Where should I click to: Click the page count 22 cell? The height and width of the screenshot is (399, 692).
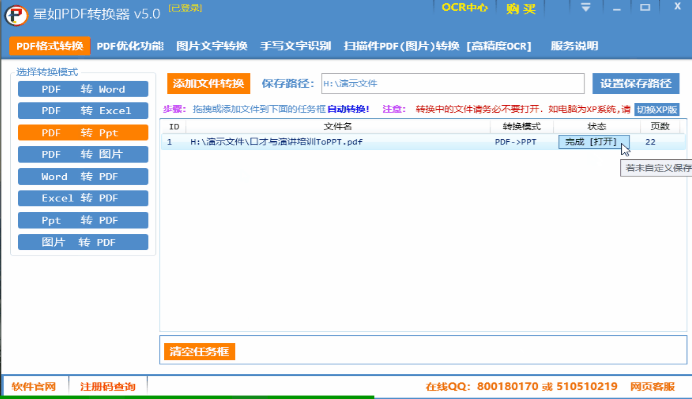tap(650, 142)
